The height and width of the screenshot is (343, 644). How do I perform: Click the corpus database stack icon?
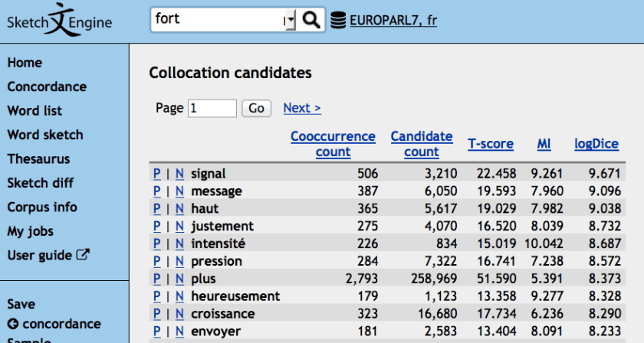point(338,21)
